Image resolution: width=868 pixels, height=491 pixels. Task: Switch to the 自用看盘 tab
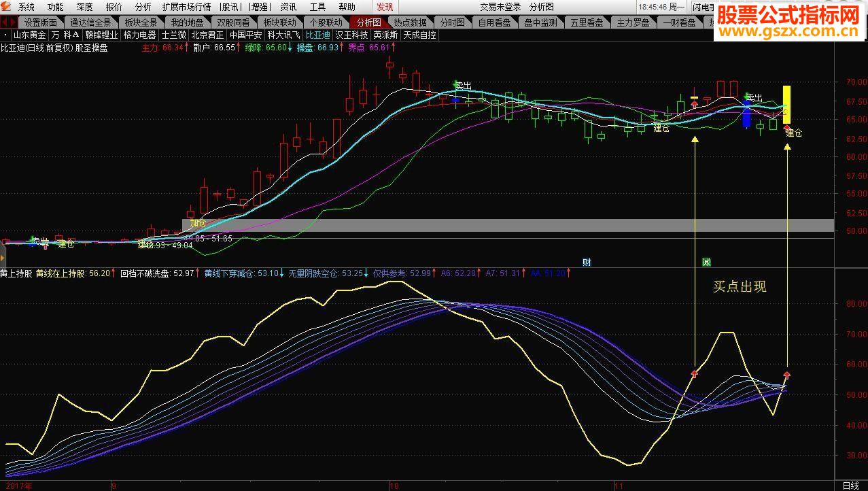496,22
